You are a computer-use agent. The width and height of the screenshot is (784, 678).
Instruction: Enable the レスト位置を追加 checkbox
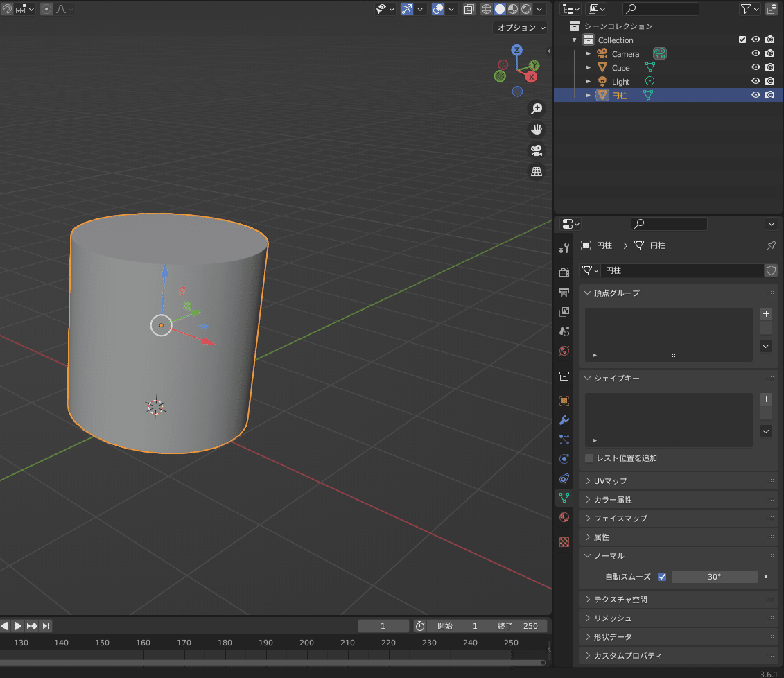coord(589,458)
